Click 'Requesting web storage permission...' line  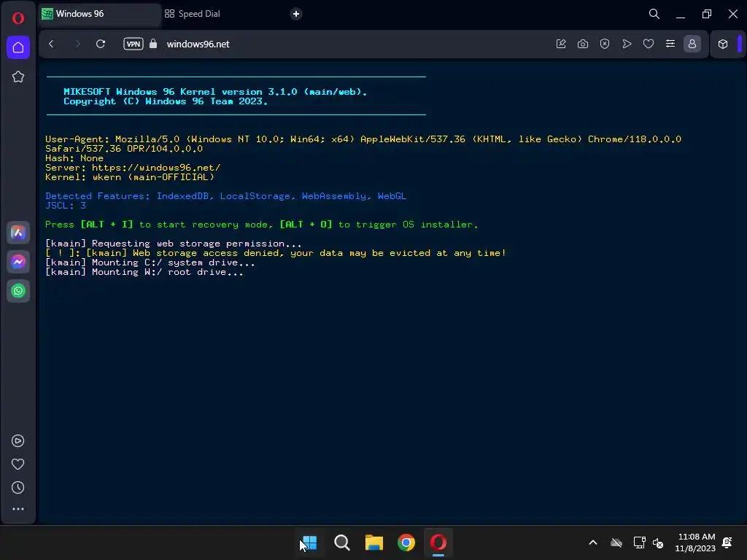174,244
